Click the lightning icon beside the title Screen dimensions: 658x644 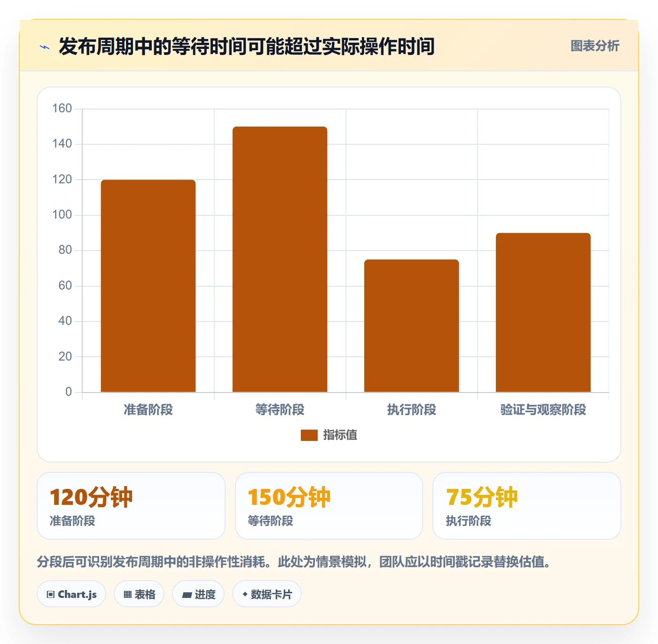tap(45, 47)
